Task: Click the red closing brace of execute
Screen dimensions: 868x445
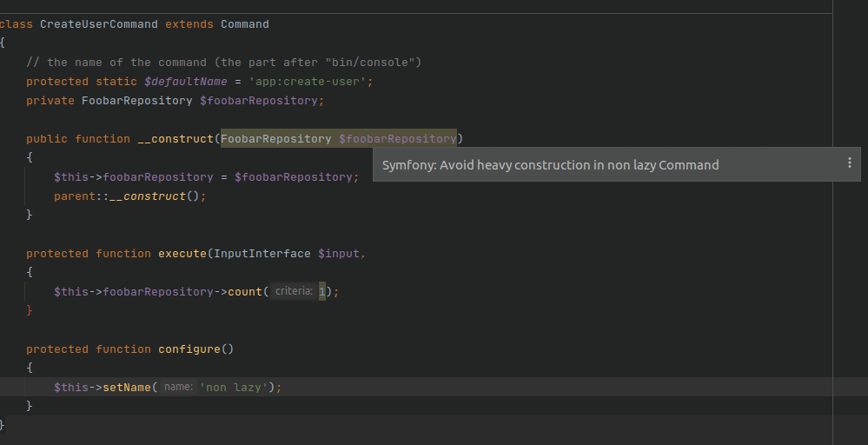Action: (x=30, y=311)
